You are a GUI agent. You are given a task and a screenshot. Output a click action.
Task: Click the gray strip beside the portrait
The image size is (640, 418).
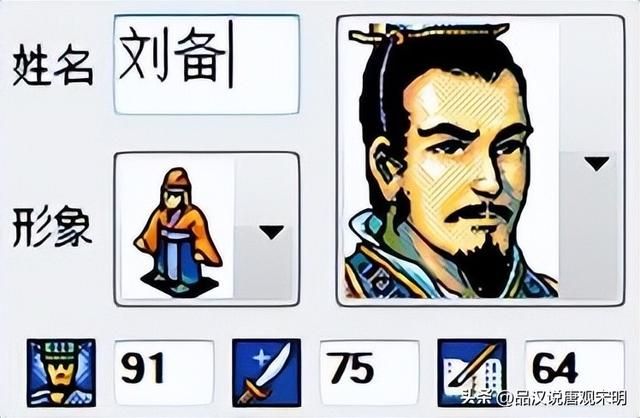588,160
